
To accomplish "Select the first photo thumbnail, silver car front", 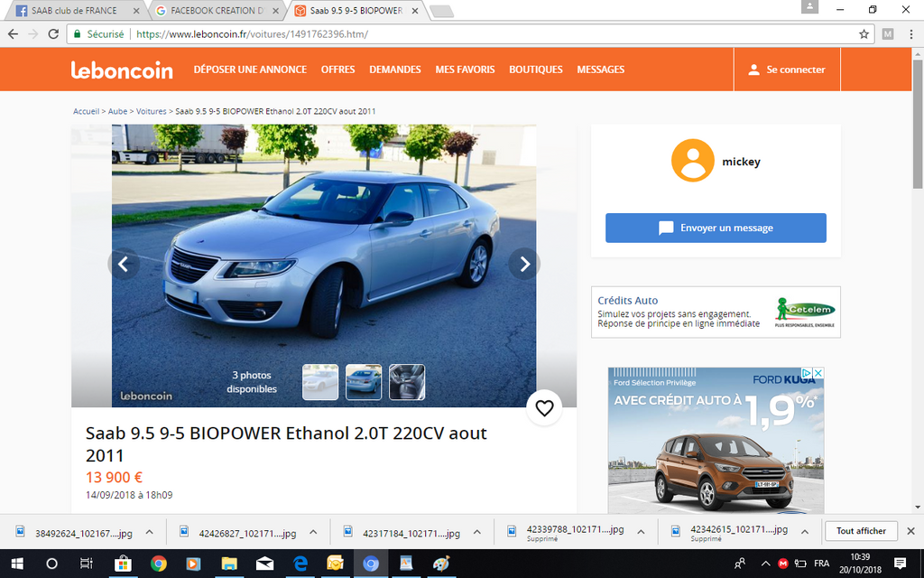I will [x=320, y=382].
